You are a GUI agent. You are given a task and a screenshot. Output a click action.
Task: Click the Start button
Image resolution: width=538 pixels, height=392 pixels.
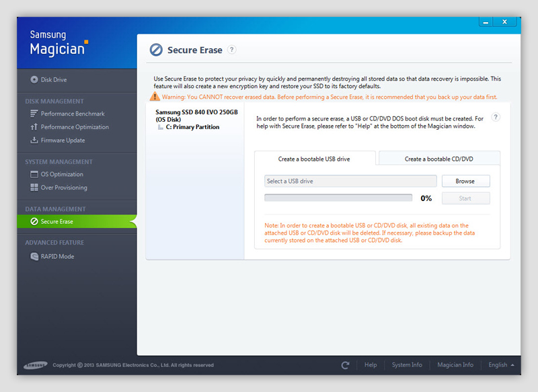[x=465, y=198]
